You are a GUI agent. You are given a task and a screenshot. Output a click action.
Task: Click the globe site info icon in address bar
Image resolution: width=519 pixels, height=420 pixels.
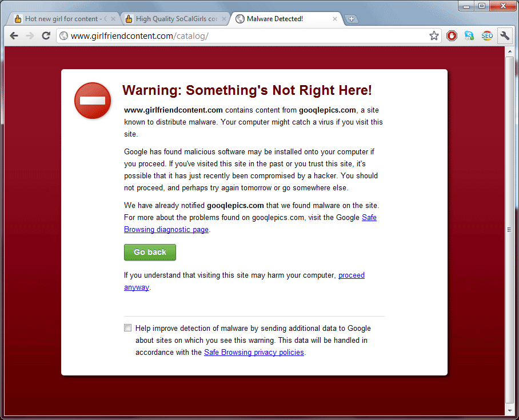pos(63,36)
